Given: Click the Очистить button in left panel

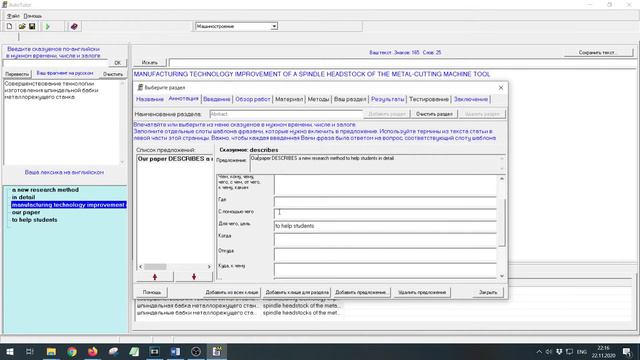Looking at the screenshot, I should (113, 74).
